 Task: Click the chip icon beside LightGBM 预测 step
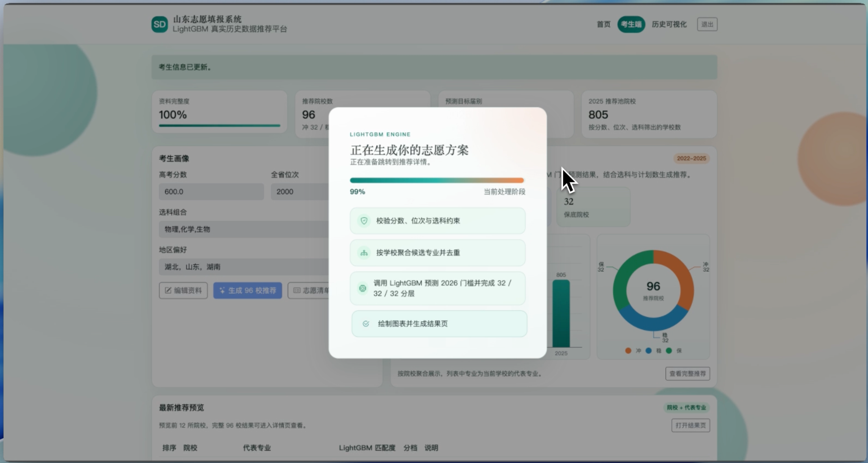pos(362,288)
